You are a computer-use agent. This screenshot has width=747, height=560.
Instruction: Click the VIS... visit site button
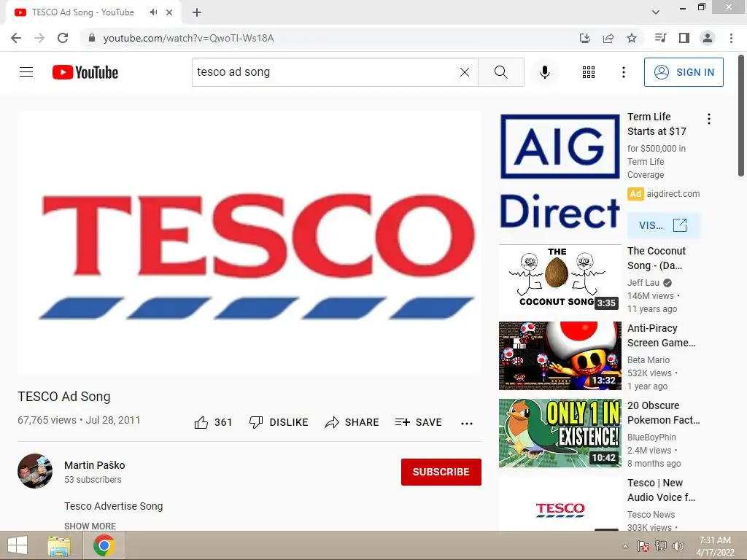(664, 225)
